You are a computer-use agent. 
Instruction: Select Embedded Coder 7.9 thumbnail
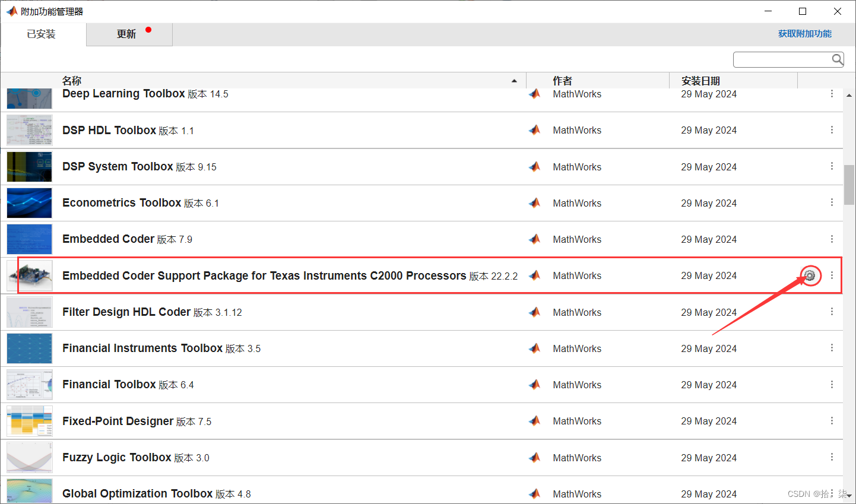click(x=30, y=239)
